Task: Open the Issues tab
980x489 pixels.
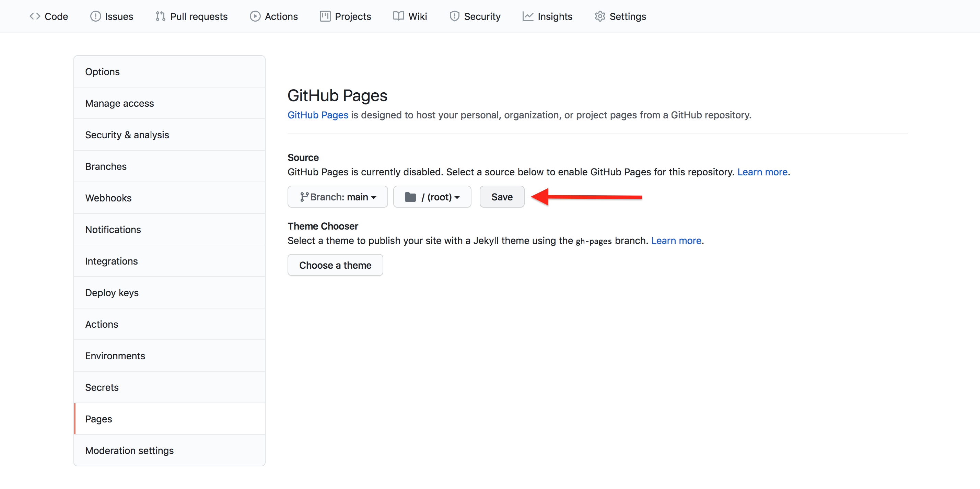Action: (x=112, y=16)
